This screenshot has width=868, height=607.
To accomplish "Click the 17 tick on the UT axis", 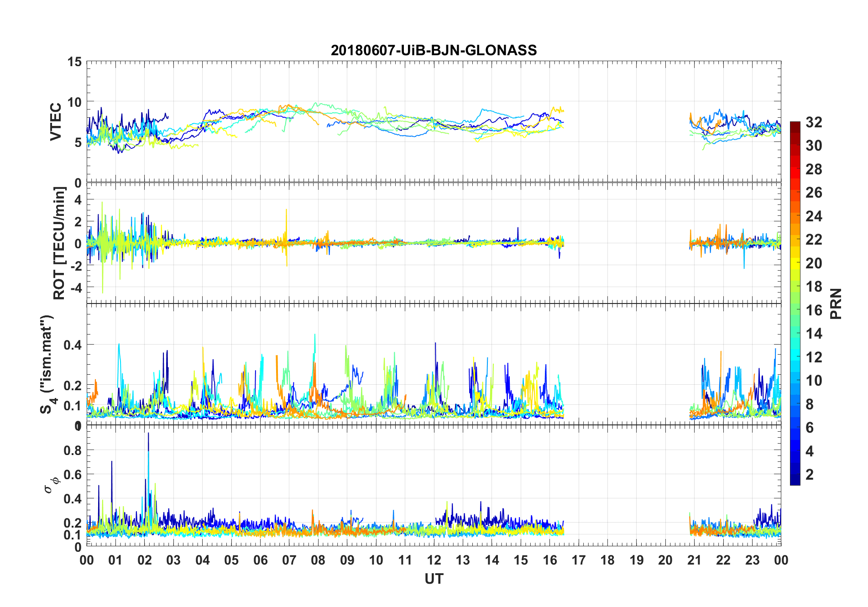I will click(x=579, y=560).
